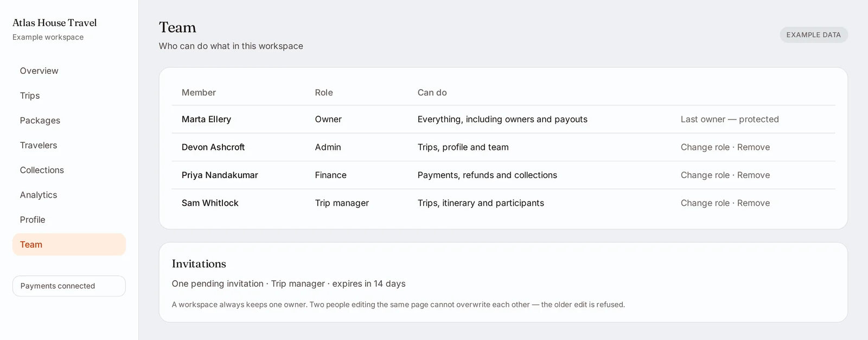Click the pending invitation line
The width and height of the screenshot is (868, 340).
(x=289, y=284)
